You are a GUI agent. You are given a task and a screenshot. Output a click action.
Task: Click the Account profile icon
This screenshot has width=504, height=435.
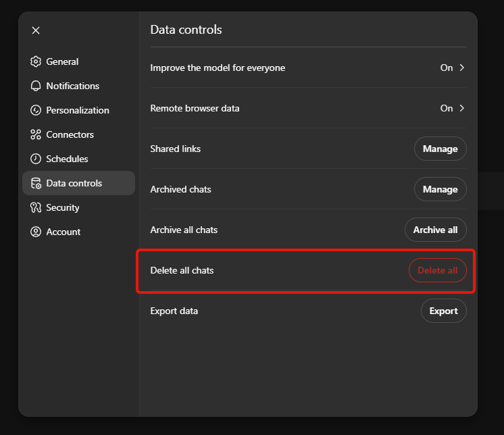point(36,232)
